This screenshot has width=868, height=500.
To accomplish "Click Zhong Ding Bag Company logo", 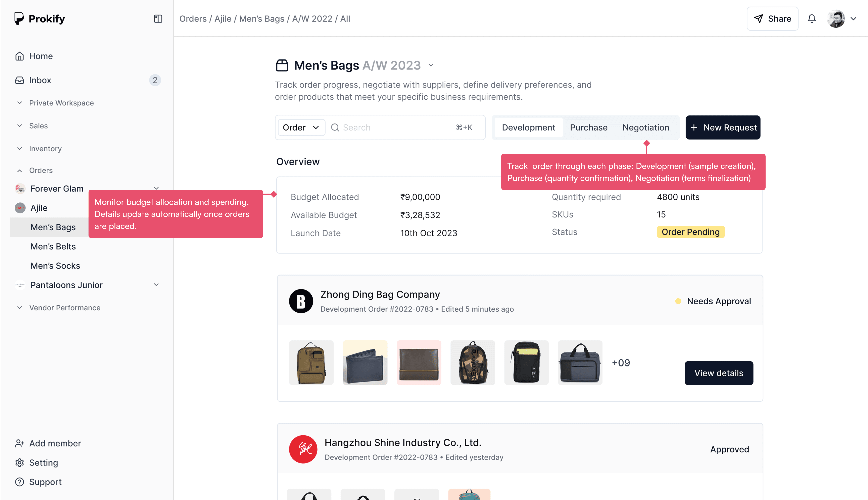I will (x=301, y=301).
